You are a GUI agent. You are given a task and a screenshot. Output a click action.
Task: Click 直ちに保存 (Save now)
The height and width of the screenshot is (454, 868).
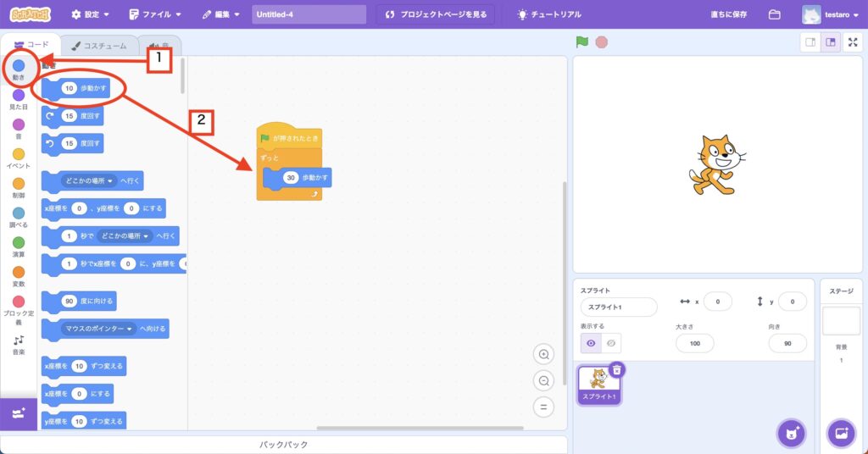729,14
